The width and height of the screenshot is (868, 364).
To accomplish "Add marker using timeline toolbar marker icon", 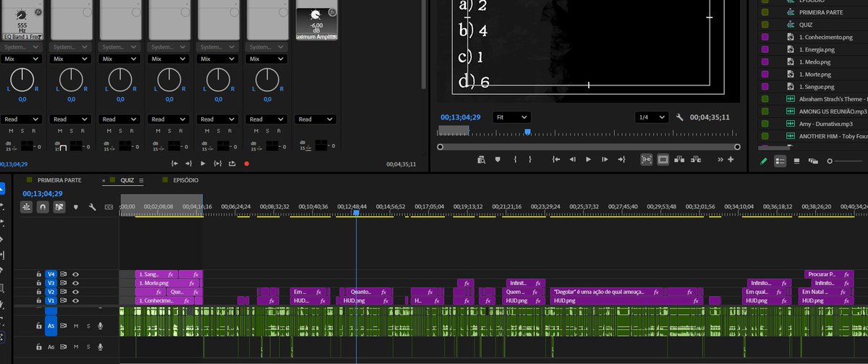I will point(76,207).
